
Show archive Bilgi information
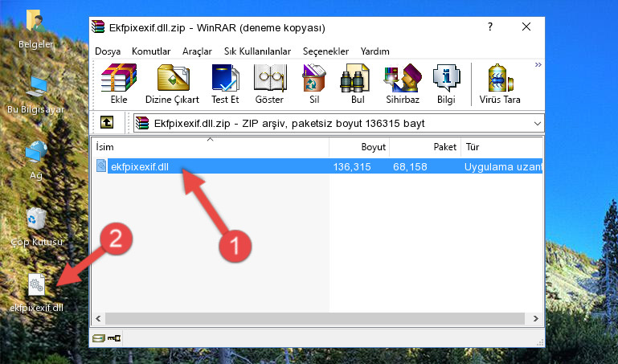coord(446,84)
